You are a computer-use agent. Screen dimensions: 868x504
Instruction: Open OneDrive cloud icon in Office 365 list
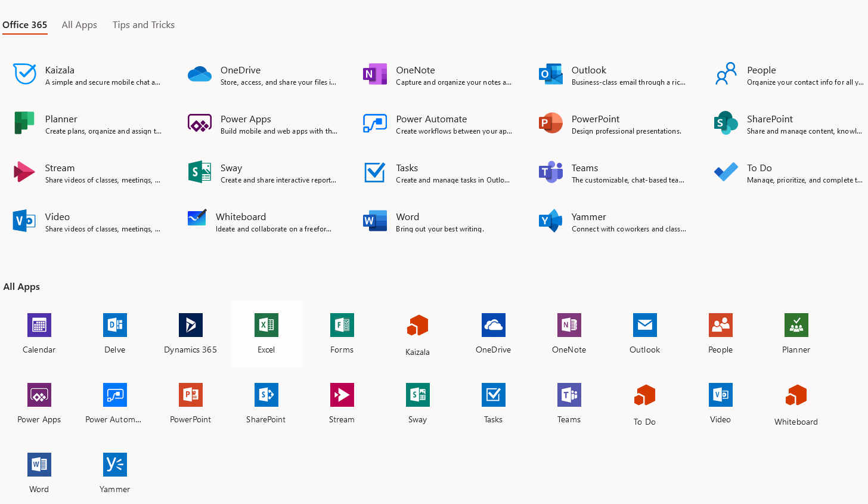coord(200,74)
